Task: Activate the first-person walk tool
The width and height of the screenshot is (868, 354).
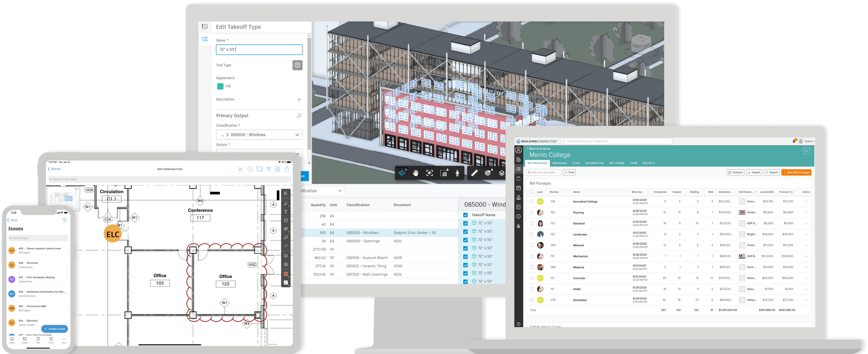Action: (x=457, y=173)
